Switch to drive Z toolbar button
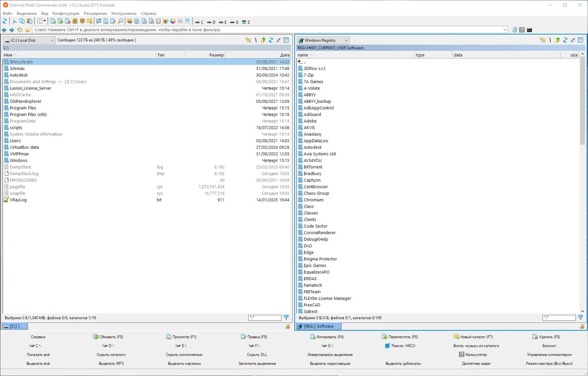 [246, 22]
